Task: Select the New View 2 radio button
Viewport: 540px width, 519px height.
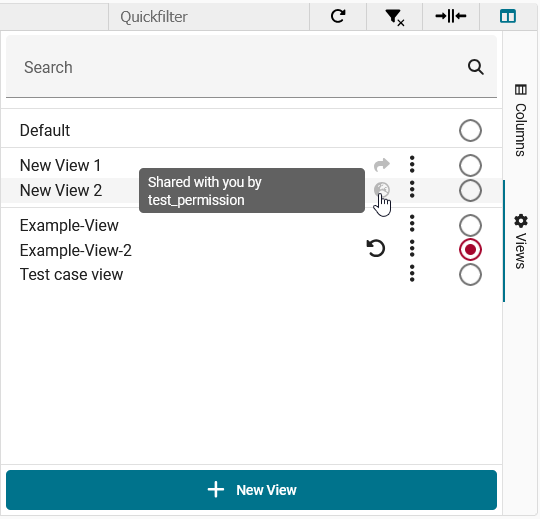Action: tap(470, 190)
